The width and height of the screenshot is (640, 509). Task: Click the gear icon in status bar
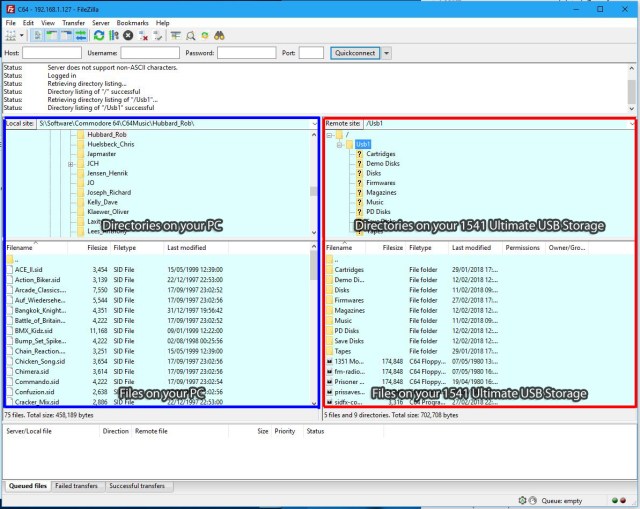pyautogui.click(x=522, y=500)
